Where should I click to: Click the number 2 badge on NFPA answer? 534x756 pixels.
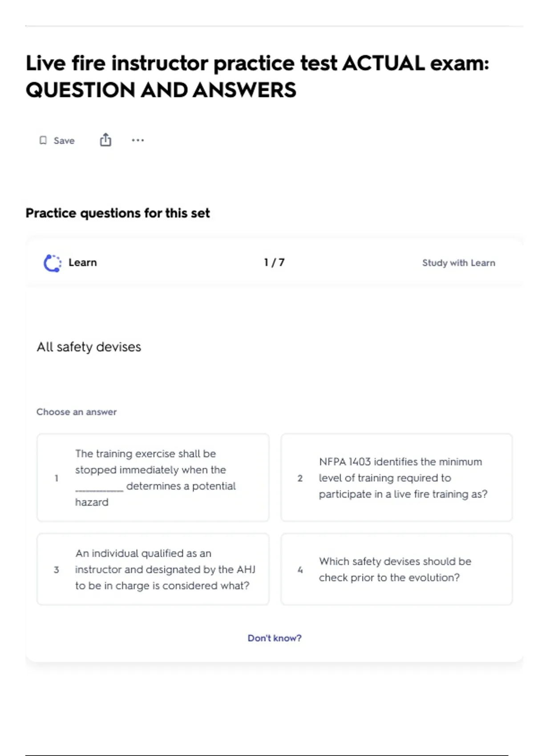coord(300,478)
